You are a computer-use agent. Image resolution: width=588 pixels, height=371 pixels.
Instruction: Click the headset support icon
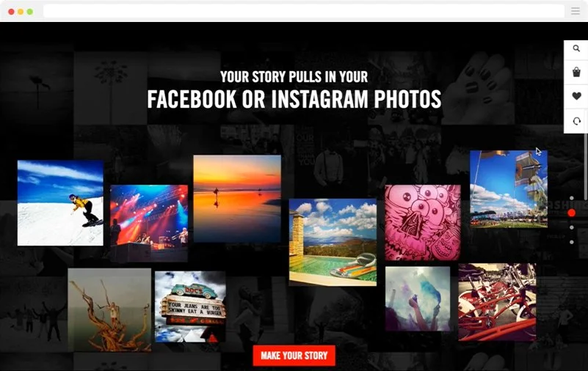click(577, 121)
